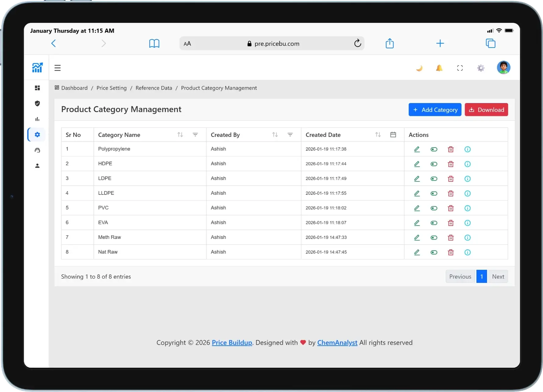543x392 pixels.
Task: Open the calendar filter on Created Date
Action: pos(393,134)
